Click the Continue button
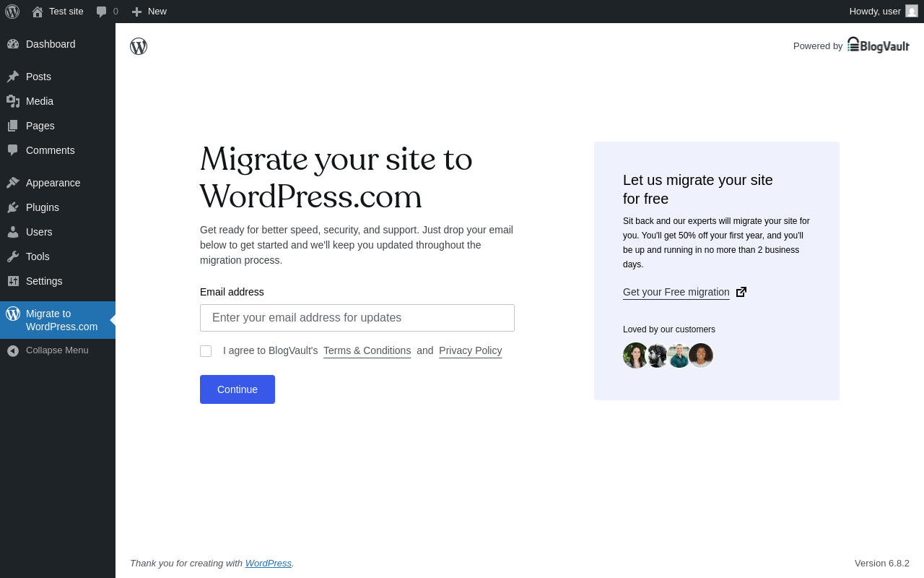 coord(237,389)
